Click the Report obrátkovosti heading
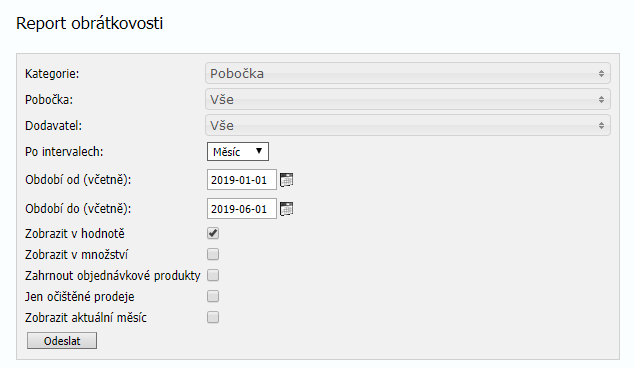Viewport: 634px width, 368px height. [89, 23]
